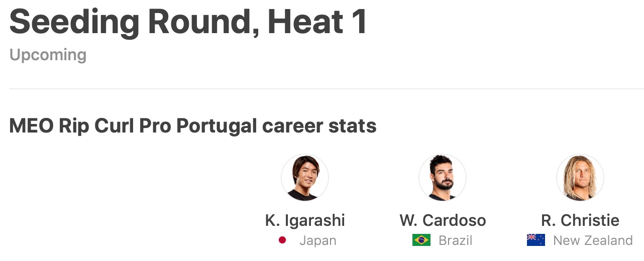
Task: Click the Brazil flag icon
Action: click(421, 240)
